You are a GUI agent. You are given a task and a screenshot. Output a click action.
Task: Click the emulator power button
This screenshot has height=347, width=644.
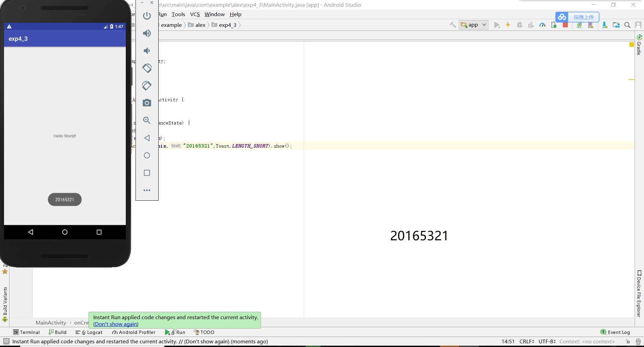point(147,16)
